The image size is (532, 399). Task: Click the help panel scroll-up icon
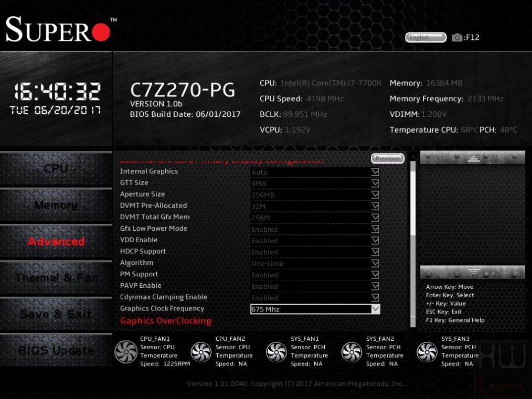point(473,158)
